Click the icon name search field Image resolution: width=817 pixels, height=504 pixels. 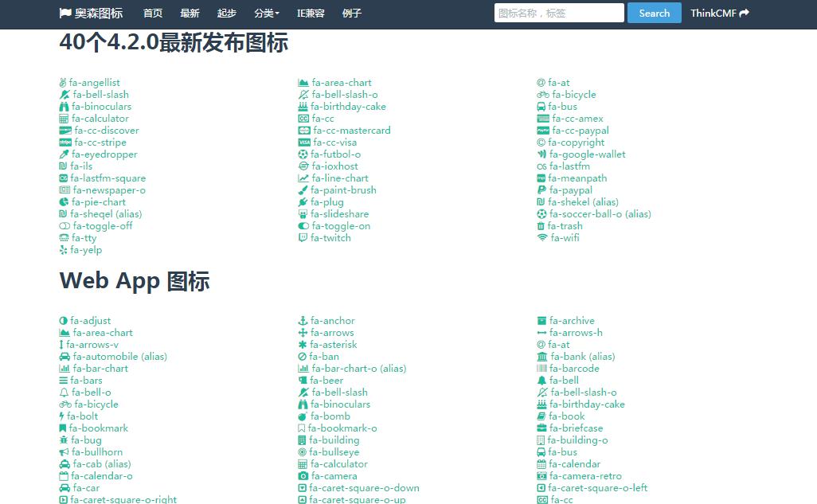click(x=558, y=13)
